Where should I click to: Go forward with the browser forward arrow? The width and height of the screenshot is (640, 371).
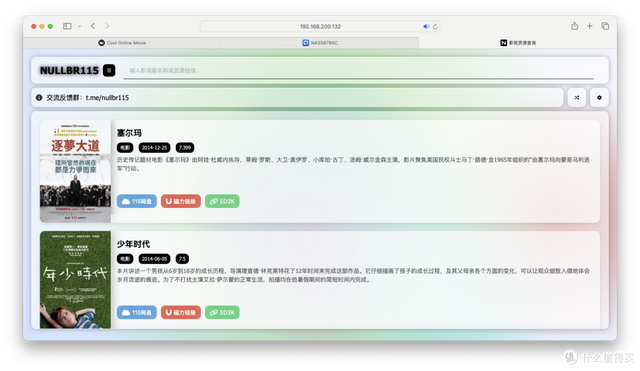point(107,26)
